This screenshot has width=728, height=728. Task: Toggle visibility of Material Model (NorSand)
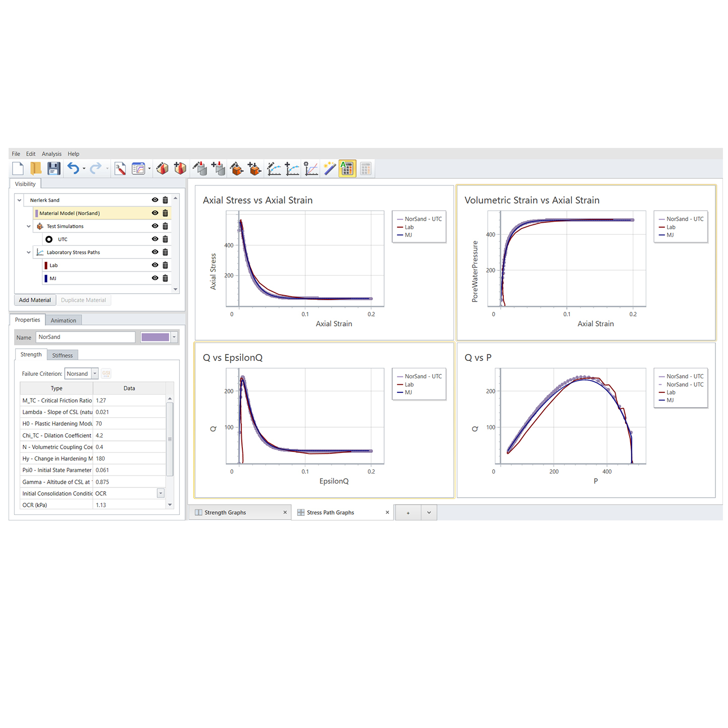click(155, 213)
